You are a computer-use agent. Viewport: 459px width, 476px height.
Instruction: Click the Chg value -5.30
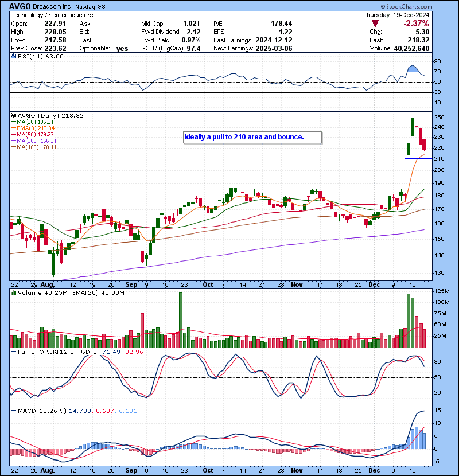(x=421, y=32)
